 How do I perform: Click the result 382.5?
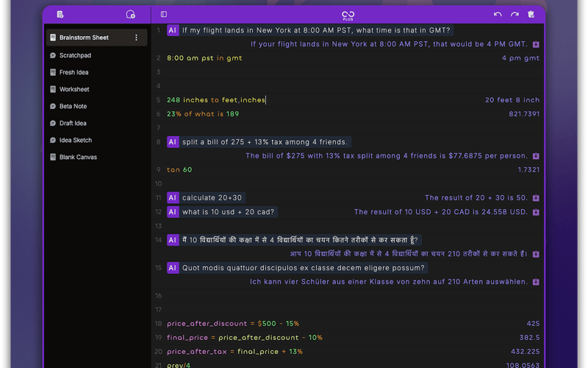pyautogui.click(x=529, y=337)
